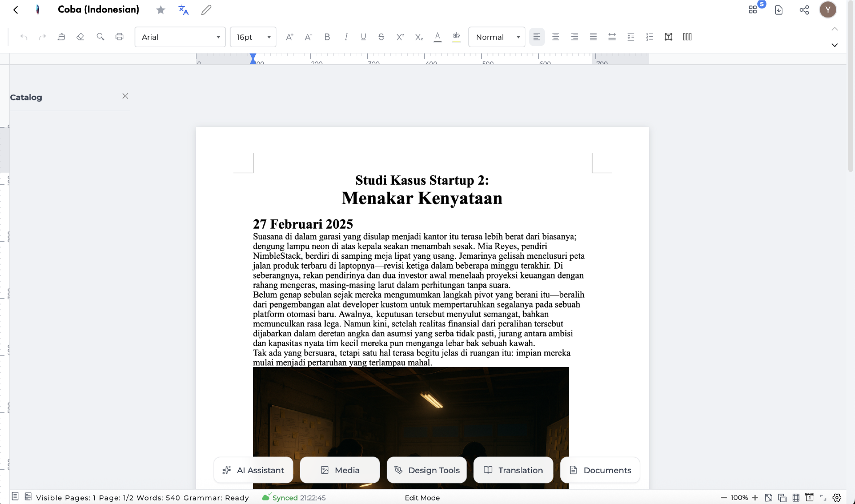Open the settings gear in status bar
855x504 pixels.
[x=837, y=498]
